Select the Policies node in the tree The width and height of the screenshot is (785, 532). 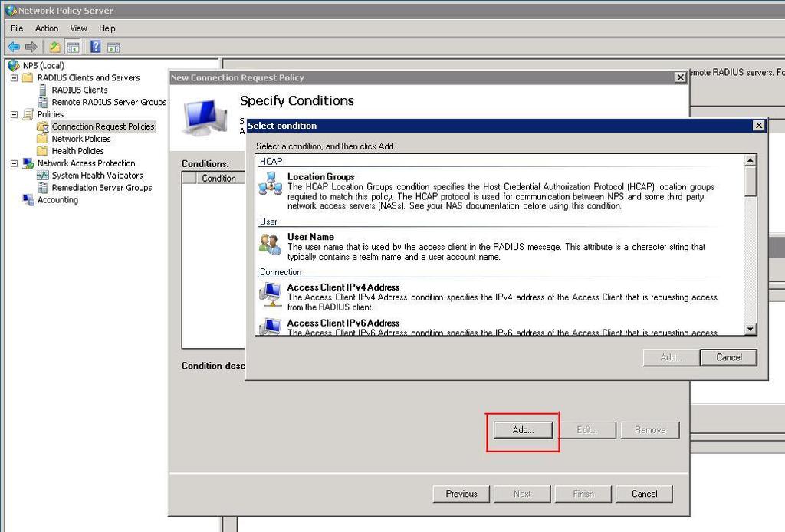[x=50, y=114]
